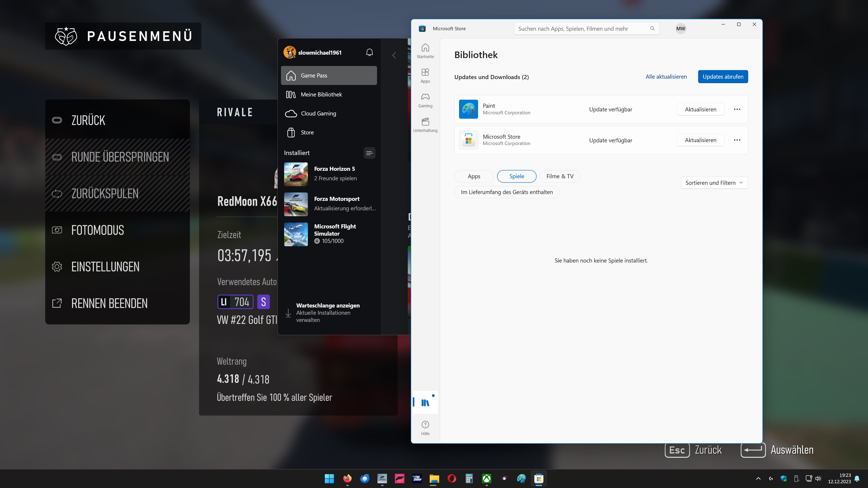The height and width of the screenshot is (488, 868).
Task: Click Microsoft Flight Simulator thumbnail
Action: [x=296, y=235]
